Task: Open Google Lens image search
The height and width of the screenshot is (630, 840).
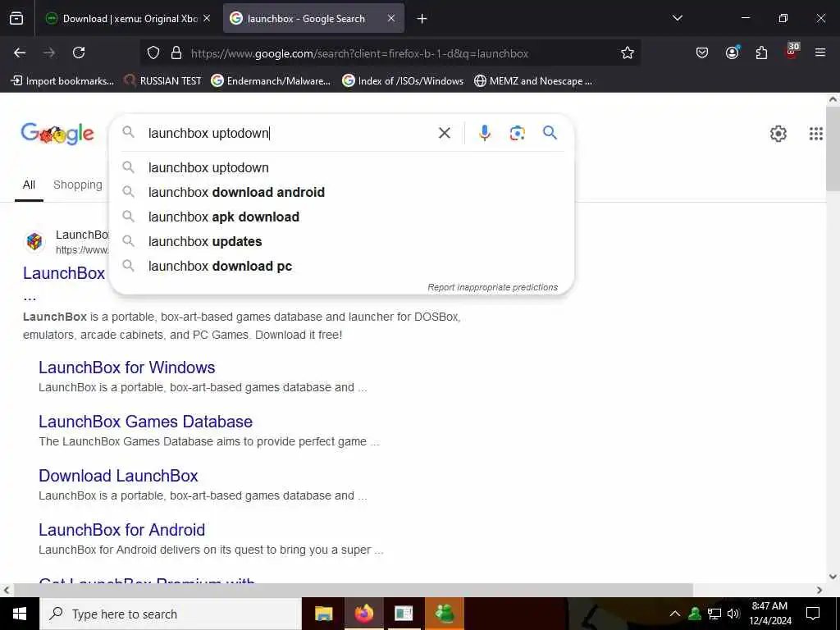Action: [x=517, y=133]
